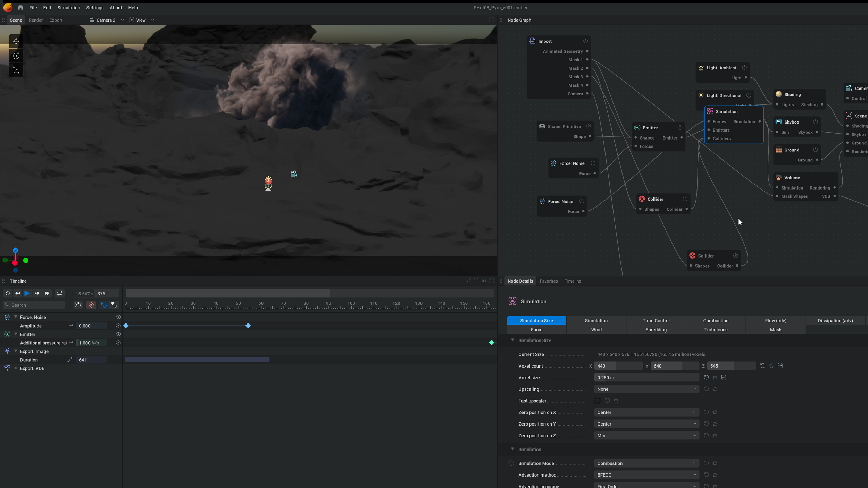Toggle power on upper Collider node
The height and width of the screenshot is (488, 868).
(685, 199)
